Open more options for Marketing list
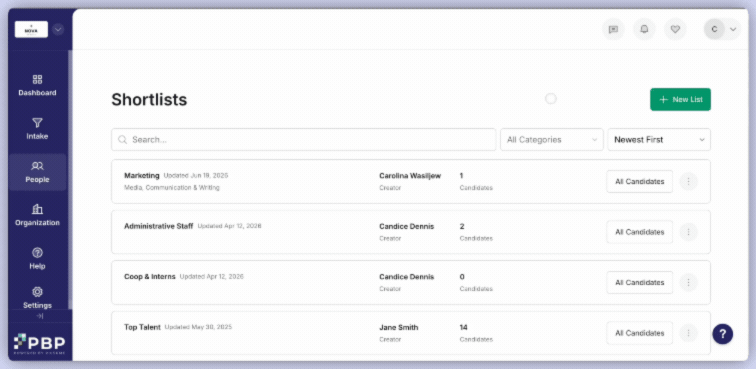Image resolution: width=756 pixels, height=369 pixels. tap(688, 181)
